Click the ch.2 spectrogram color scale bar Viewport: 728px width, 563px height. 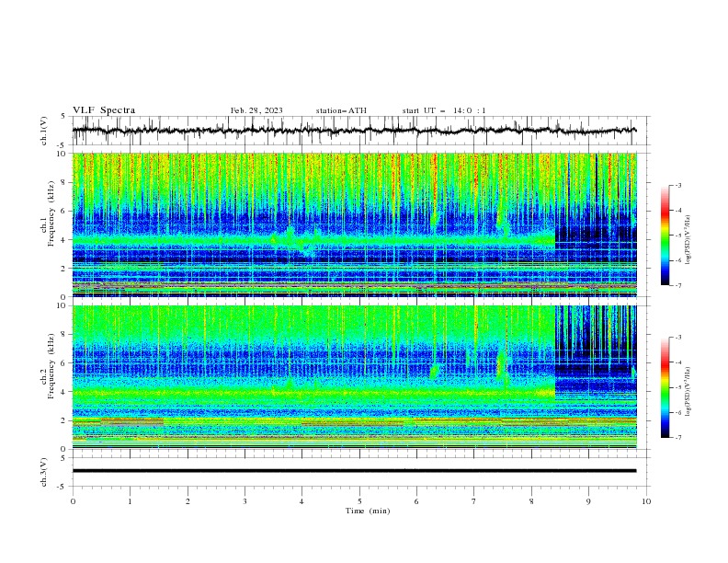pyautogui.click(x=665, y=387)
